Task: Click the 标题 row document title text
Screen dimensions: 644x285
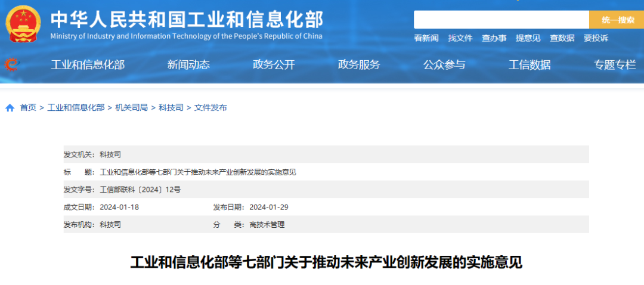Action: 198,172
